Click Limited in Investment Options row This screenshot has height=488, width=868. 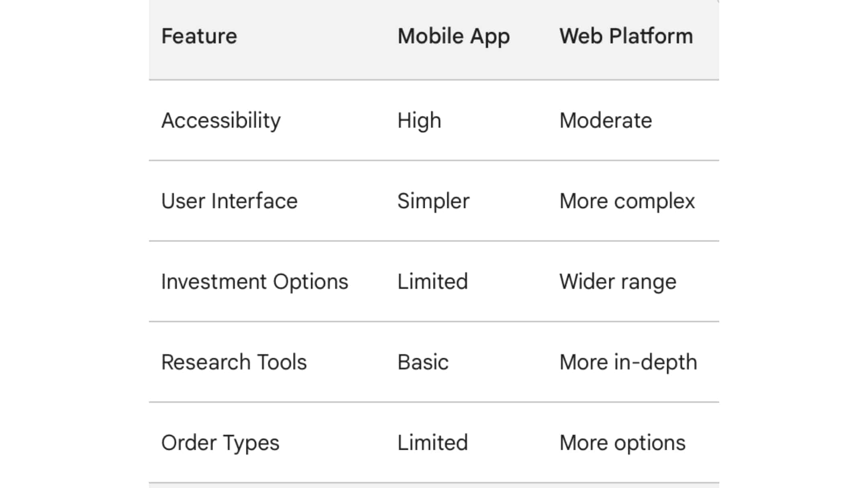tap(432, 282)
